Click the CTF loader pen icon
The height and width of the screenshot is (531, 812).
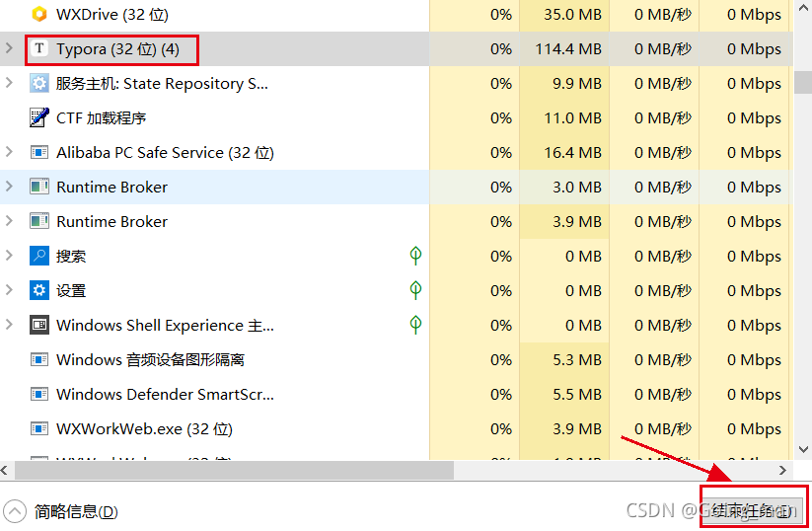coord(39,117)
